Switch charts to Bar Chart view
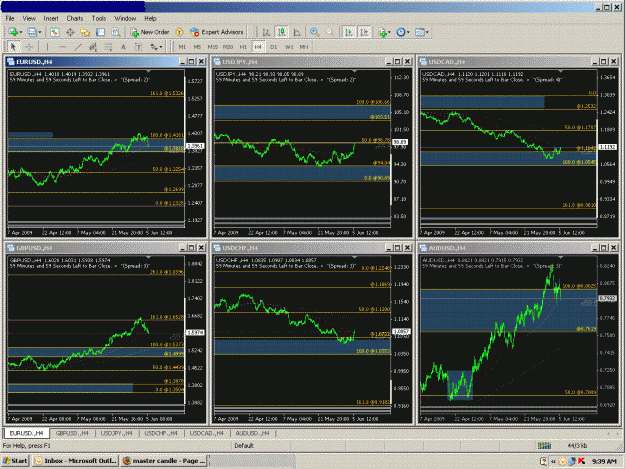Viewport: 625px width, 469px height. pos(266,32)
